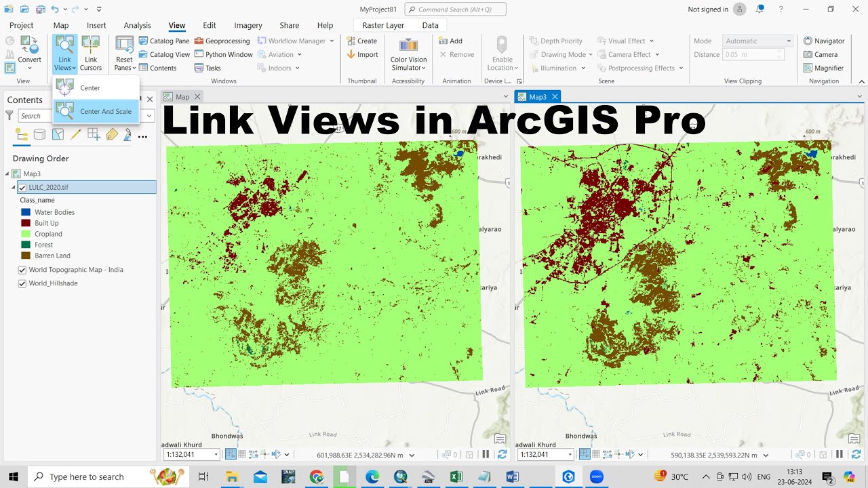The image size is (868, 488).
Task: Open the Color Vision Simulator
Action: (x=408, y=54)
